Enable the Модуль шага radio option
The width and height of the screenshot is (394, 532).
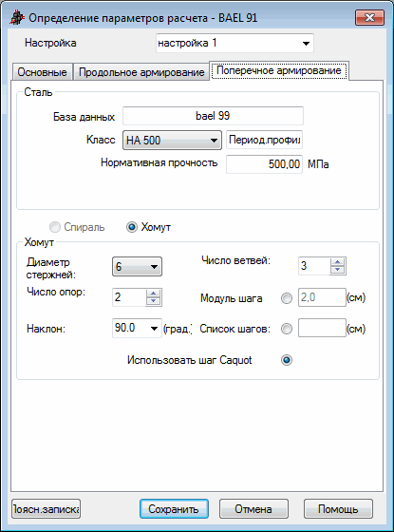tap(287, 298)
